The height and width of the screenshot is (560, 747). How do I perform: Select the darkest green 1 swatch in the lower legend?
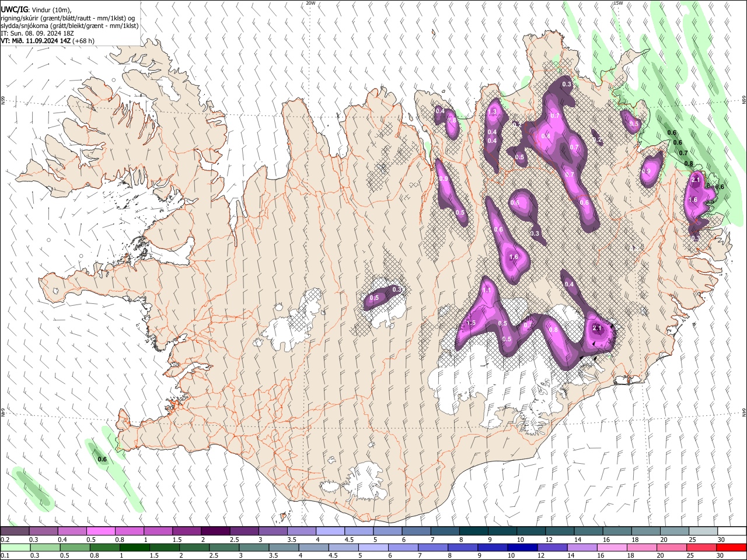point(135,548)
